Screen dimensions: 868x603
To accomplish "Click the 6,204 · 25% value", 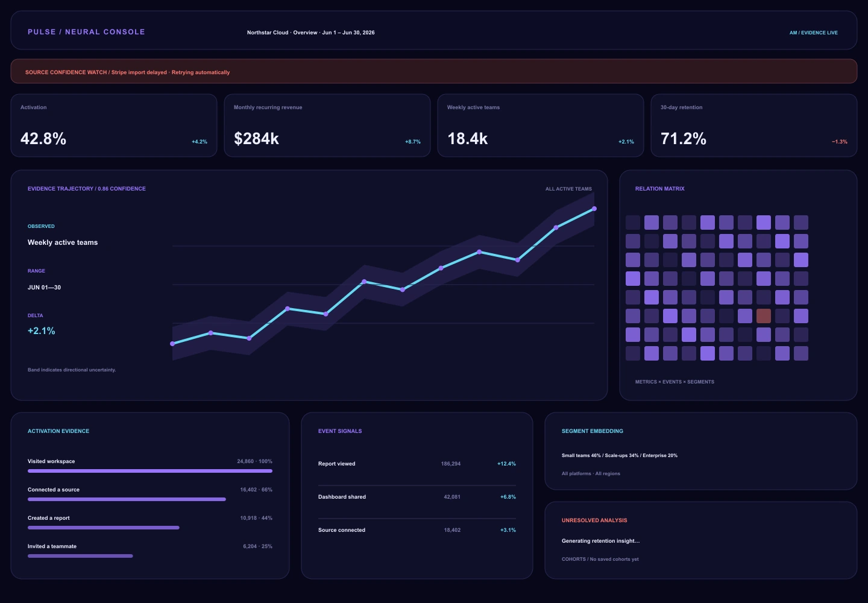I will (257, 546).
